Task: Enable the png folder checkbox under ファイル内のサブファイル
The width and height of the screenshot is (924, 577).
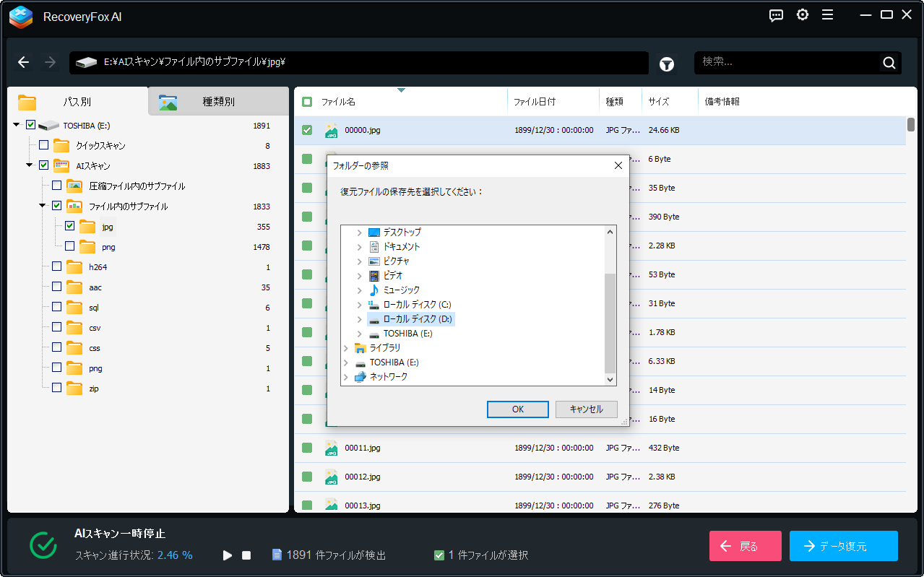Action: coord(70,247)
